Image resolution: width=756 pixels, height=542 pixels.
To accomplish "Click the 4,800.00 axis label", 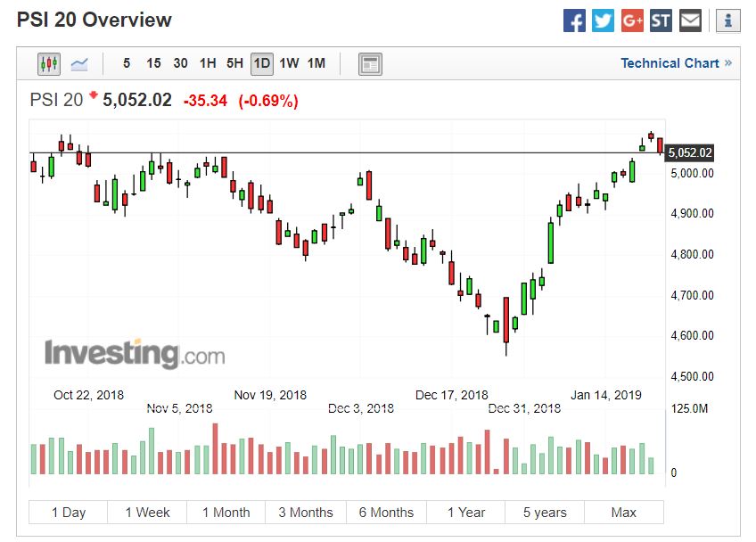I will pyautogui.click(x=692, y=254).
